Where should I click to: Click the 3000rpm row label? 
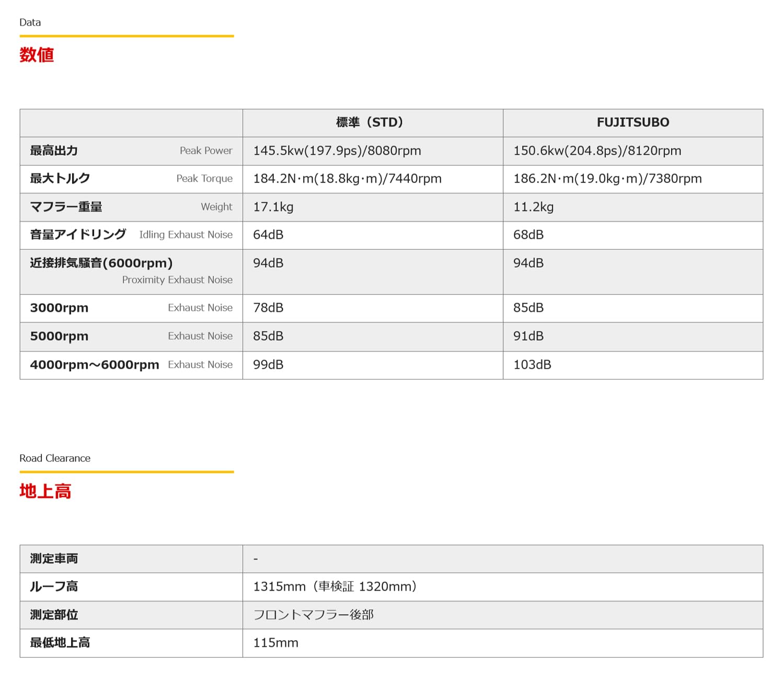(x=59, y=308)
